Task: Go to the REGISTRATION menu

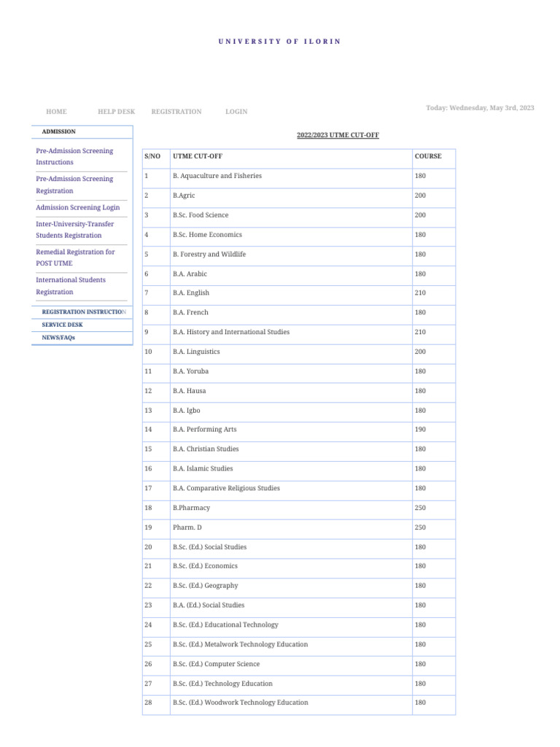Action: coord(176,112)
